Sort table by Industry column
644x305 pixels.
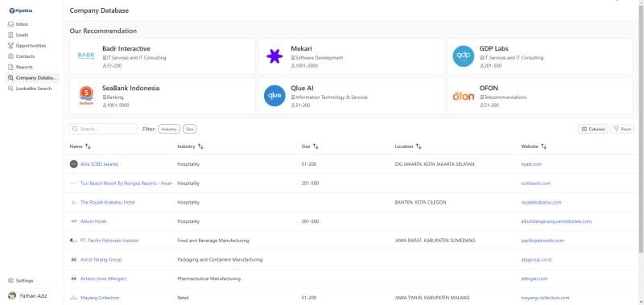tap(190, 146)
